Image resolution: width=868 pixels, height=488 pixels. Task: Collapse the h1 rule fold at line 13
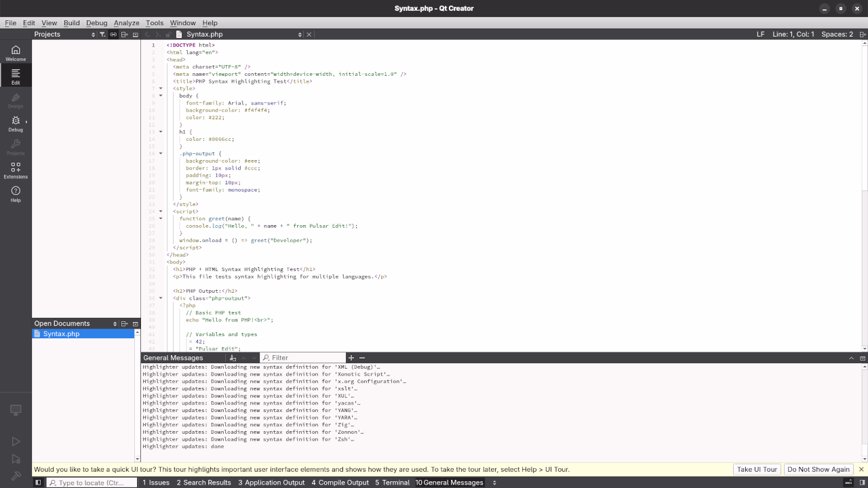pos(161,131)
